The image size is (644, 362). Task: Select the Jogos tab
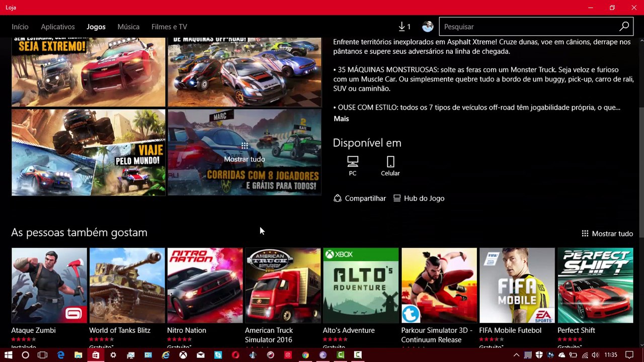[x=96, y=27]
